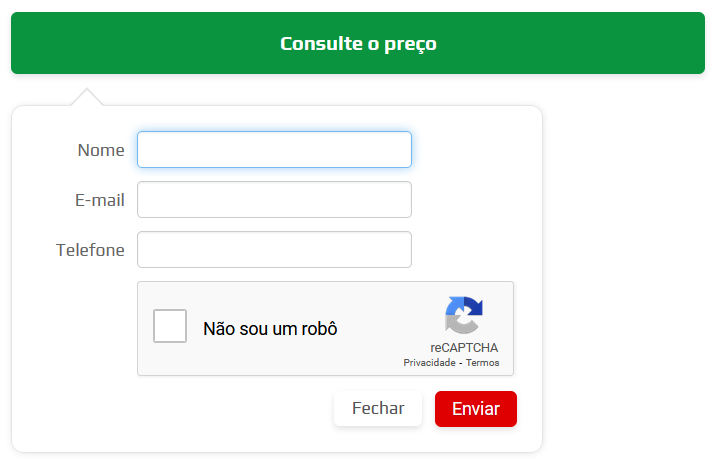
Task: Click the Enviar text on the red button
Action: 476,409
